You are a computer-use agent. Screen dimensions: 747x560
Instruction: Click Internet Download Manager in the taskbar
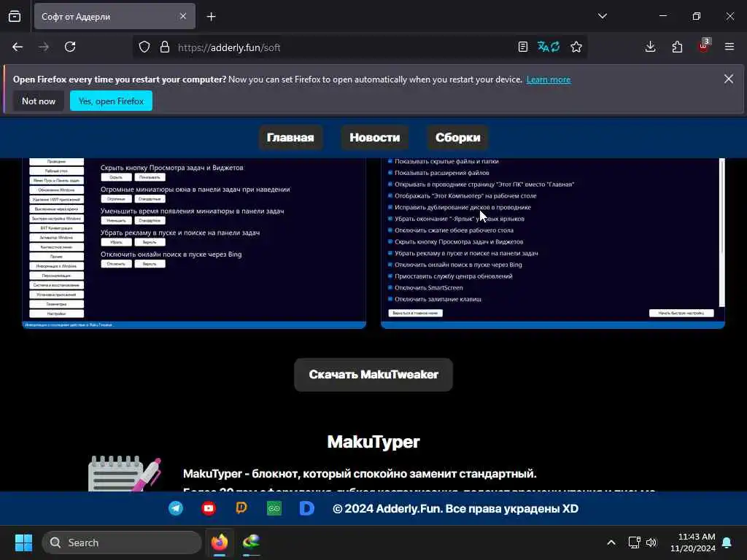tap(251, 542)
